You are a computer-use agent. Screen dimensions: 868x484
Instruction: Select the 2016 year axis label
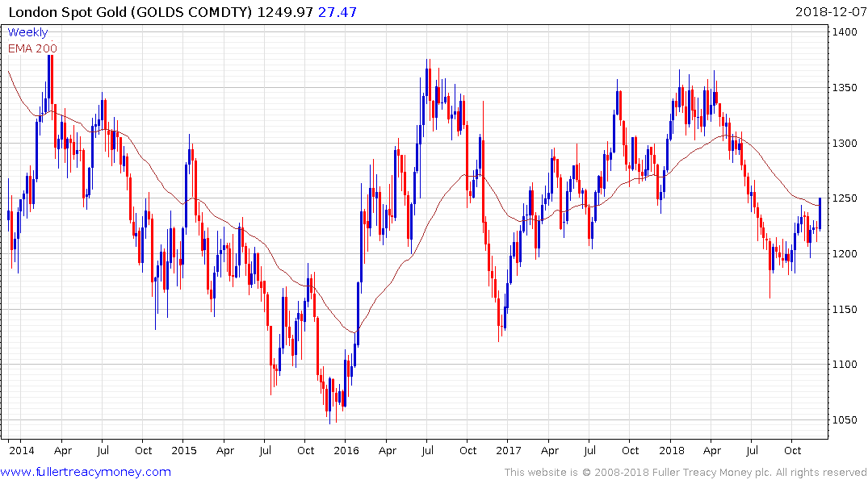346,450
